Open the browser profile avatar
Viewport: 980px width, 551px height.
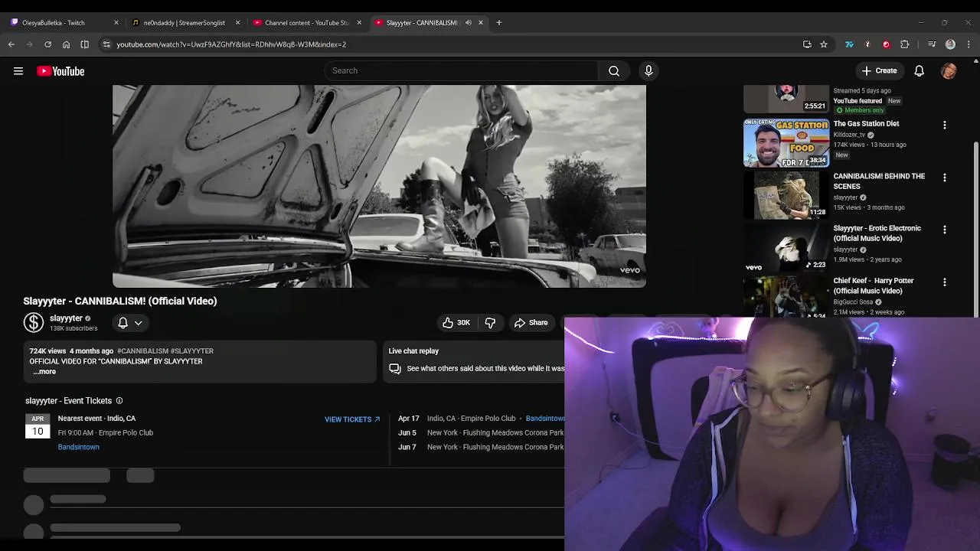coord(950,44)
